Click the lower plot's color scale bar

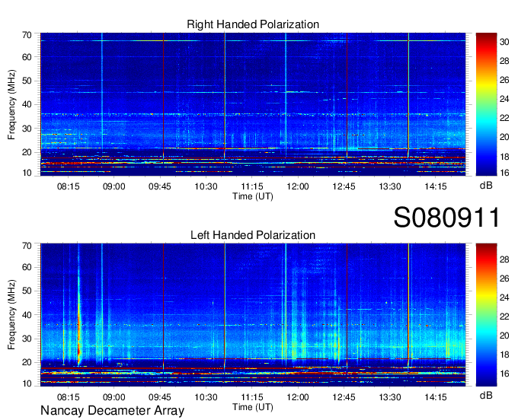pos(486,315)
